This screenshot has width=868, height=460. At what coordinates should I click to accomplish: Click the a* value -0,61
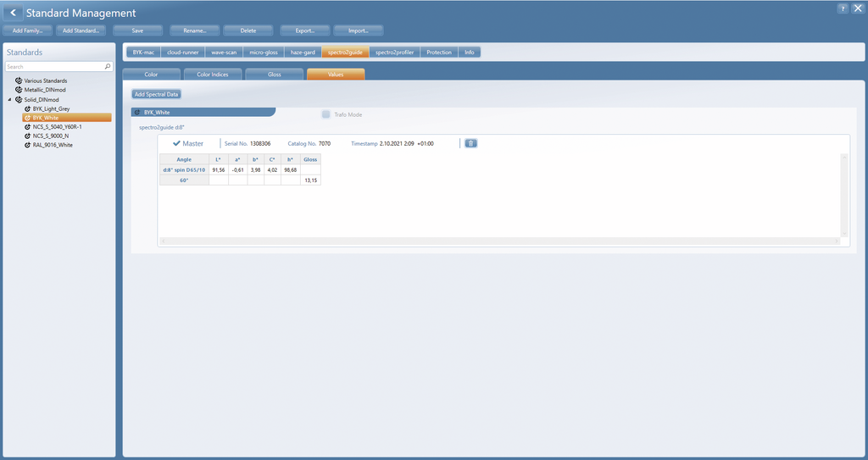(238, 170)
